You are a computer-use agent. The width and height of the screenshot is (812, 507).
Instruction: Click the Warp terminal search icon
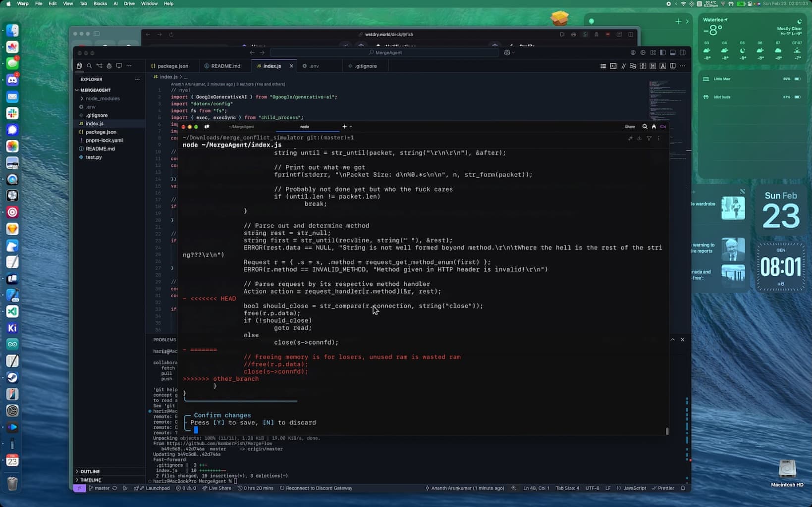click(645, 127)
